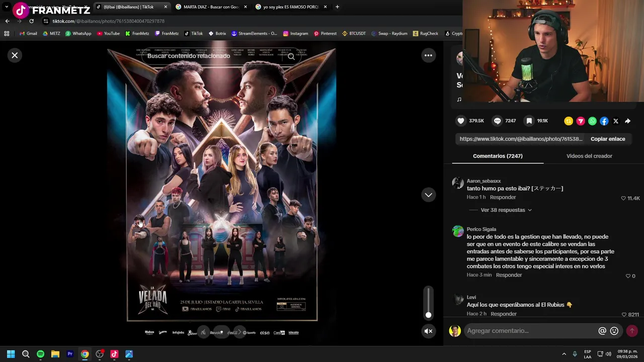This screenshot has width=644, height=362.
Task: Like Levi's comment with 8211 likes
Action: point(624,315)
